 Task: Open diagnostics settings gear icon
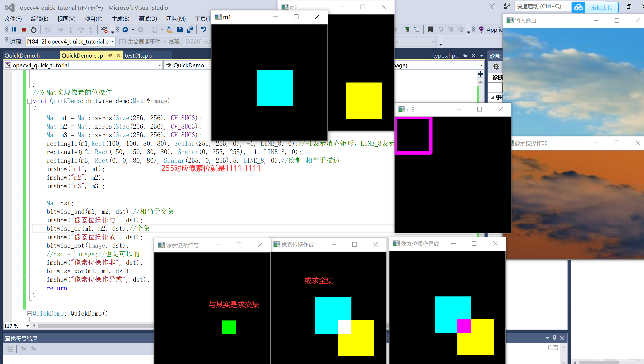(496, 67)
